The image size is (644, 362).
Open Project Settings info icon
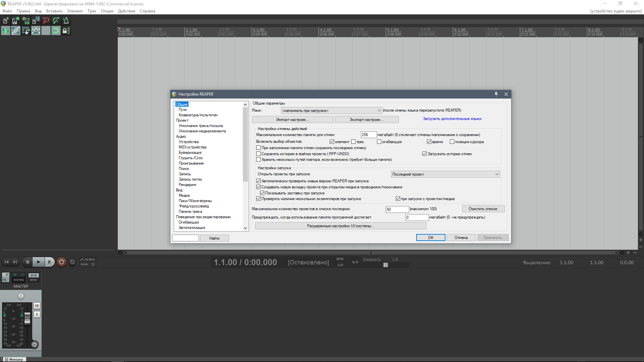pyautogui.click(x=36, y=21)
